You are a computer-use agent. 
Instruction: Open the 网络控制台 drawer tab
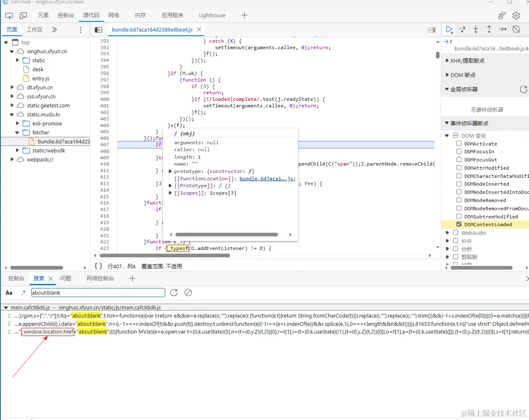coord(100,278)
